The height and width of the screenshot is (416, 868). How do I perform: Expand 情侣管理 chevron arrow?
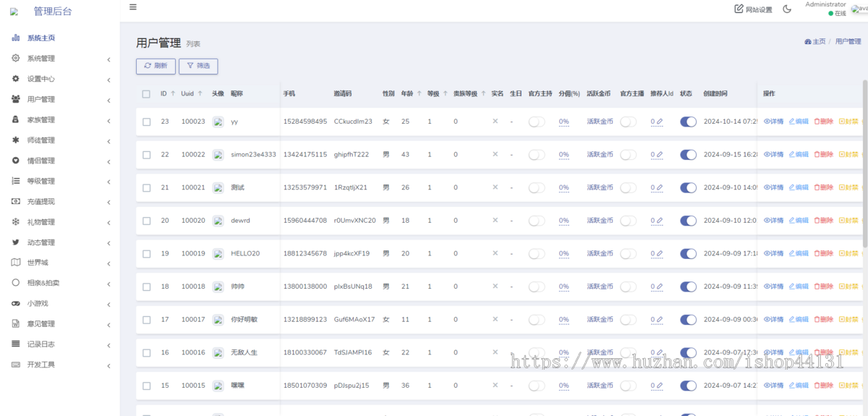click(109, 161)
